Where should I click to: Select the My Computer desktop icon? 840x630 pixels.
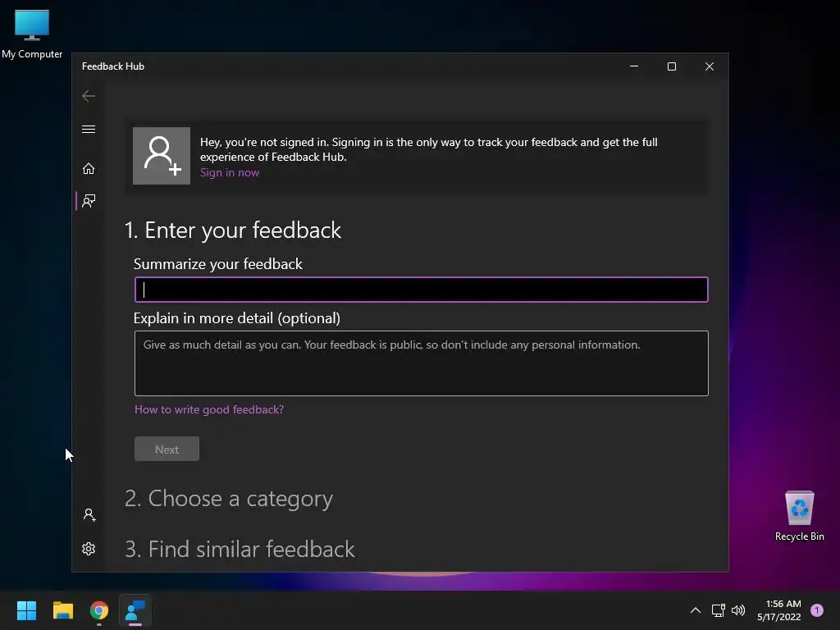pyautogui.click(x=32, y=34)
